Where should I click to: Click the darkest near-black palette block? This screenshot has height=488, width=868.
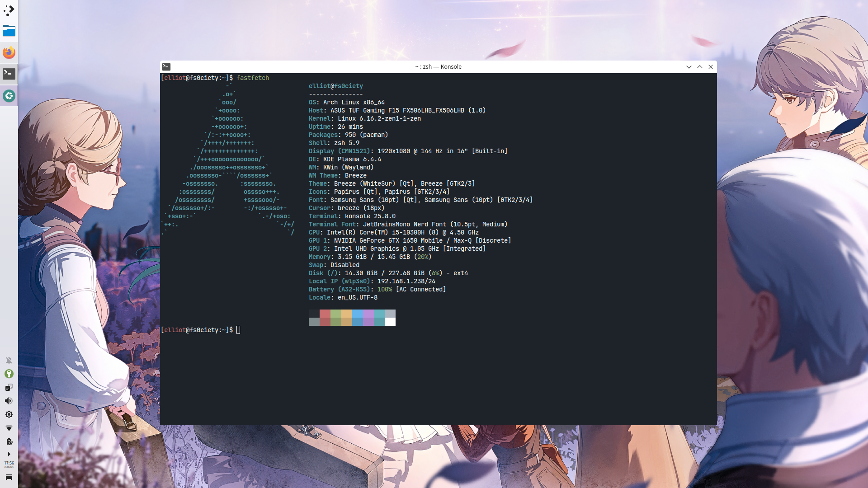[x=314, y=314]
